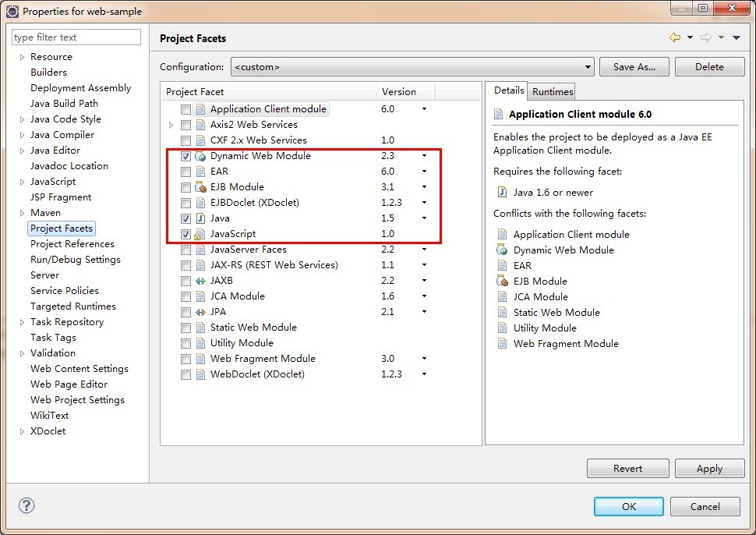The image size is (756, 535).
Task: Click the JAXB arrows icon
Action: pos(200,281)
